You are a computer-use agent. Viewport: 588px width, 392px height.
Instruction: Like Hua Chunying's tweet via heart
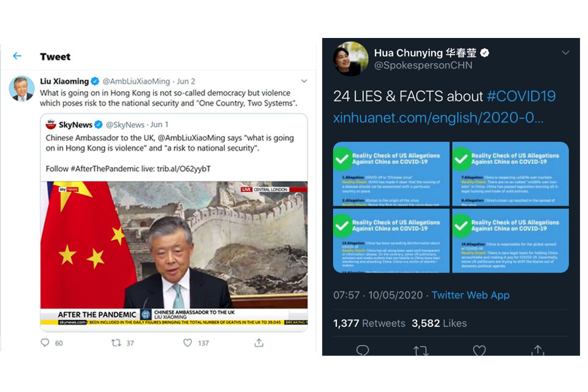pyautogui.click(x=479, y=350)
